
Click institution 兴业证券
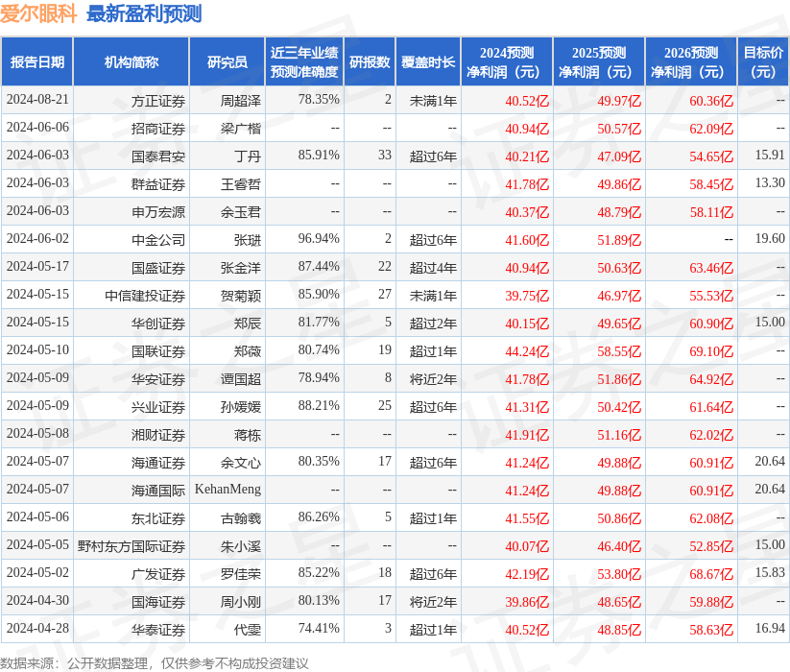[x=158, y=407]
